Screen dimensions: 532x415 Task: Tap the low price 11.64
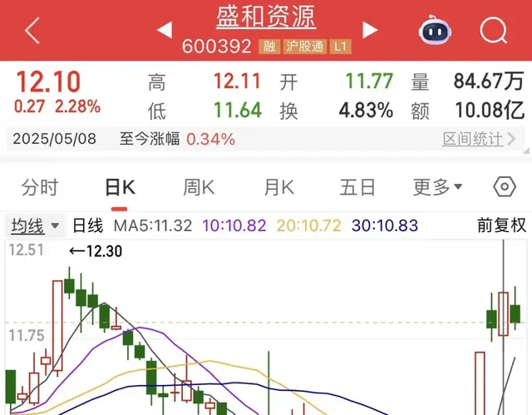point(238,111)
